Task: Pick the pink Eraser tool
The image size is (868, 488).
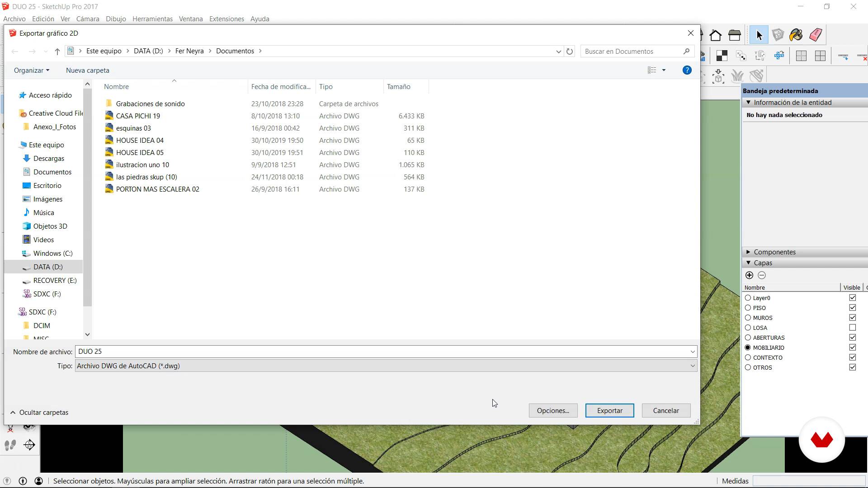Action: coord(816,35)
